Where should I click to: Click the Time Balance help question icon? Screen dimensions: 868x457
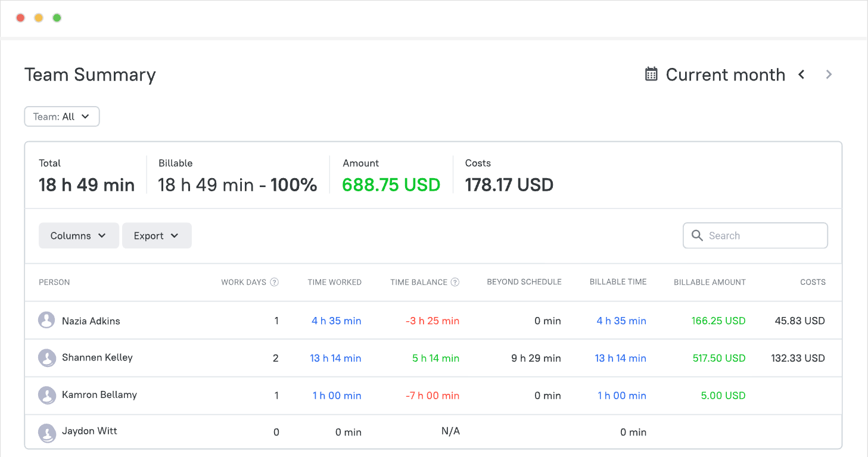(455, 282)
